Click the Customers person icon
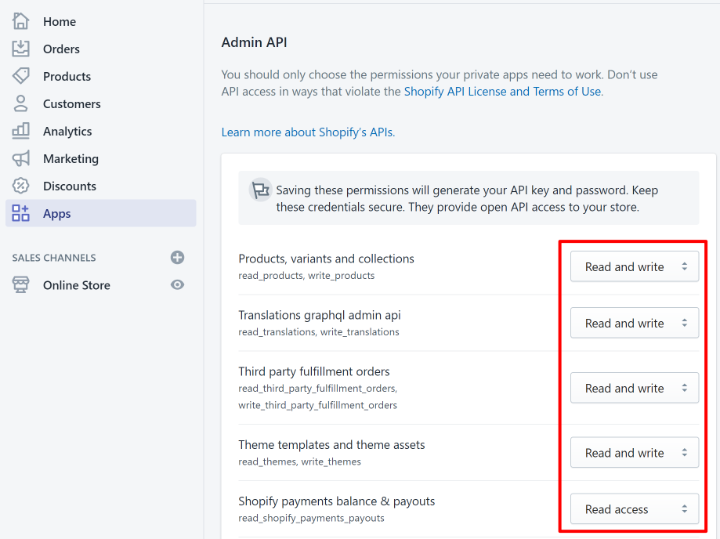The width and height of the screenshot is (720, 539). (x=20, y=103)
